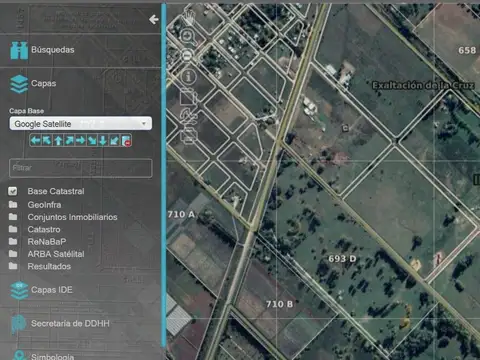Expand the ARBA Satélital folder
Image resolution: width=480 pixels, height=360 pixels.
(13, 254)
